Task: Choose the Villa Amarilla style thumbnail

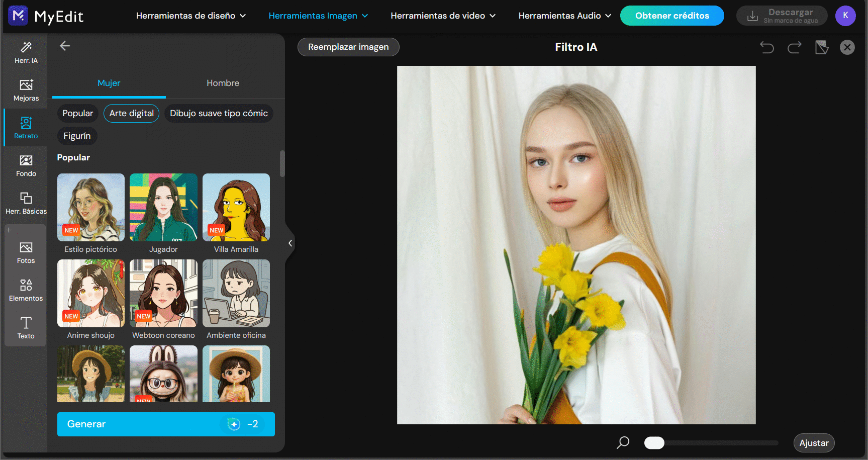Action: coord(236,208)
